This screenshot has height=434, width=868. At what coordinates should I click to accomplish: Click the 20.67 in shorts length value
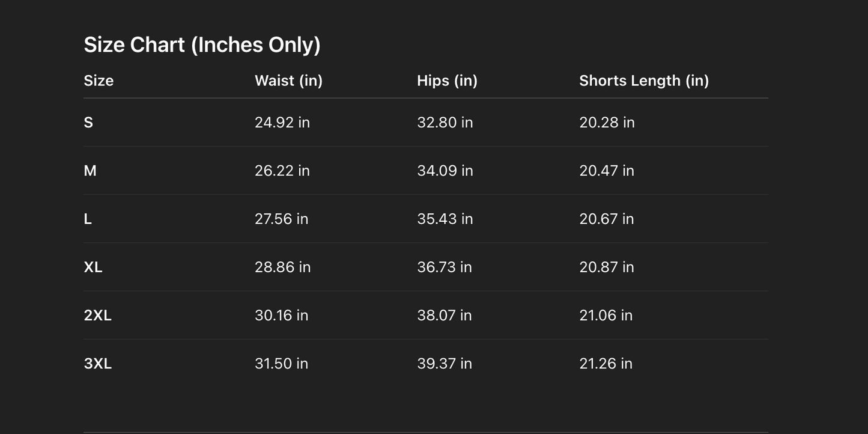[x=606, y=219]
